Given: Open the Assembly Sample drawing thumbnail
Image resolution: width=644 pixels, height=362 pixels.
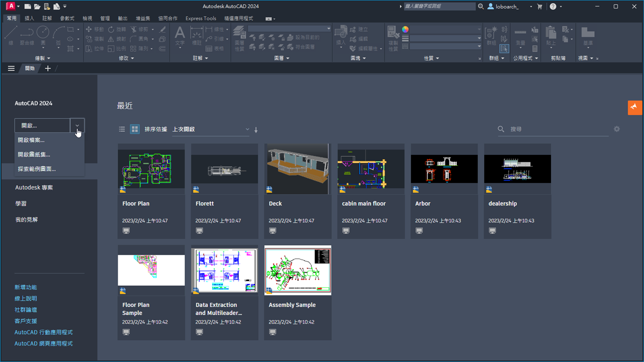Looking at the screenshot, I should pos(297,270).
